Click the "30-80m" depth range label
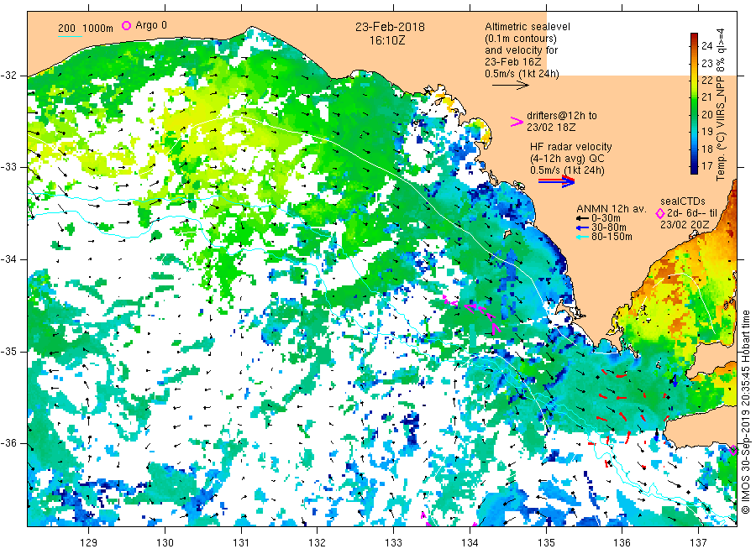Screen dimensions: 756x554 pos(609,227)
